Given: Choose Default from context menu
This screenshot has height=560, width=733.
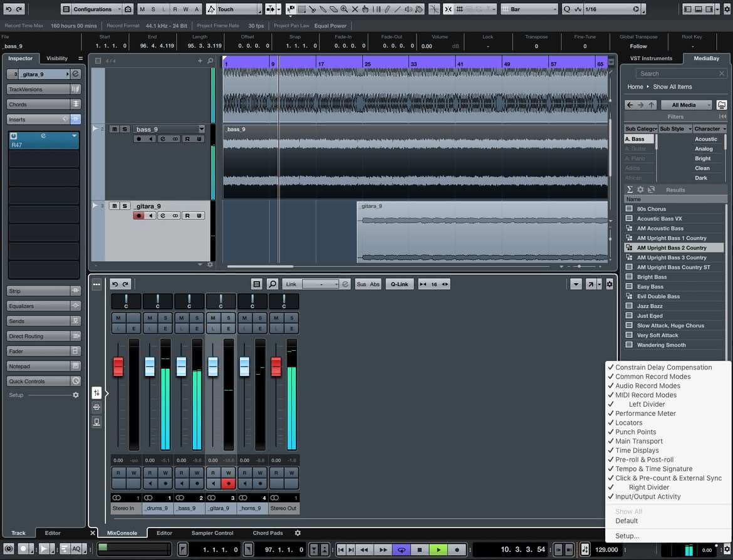Looking at the screenshot, I should click(x=626, y=521).
